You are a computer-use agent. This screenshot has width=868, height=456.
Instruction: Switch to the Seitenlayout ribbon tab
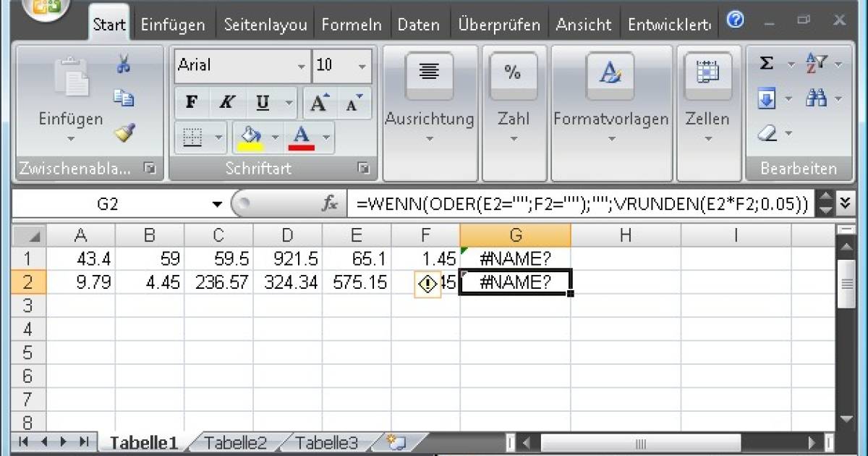click(266, 25)
